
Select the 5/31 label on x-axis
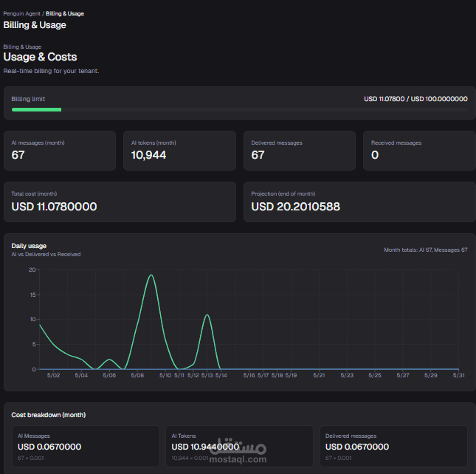click(459, 375)
